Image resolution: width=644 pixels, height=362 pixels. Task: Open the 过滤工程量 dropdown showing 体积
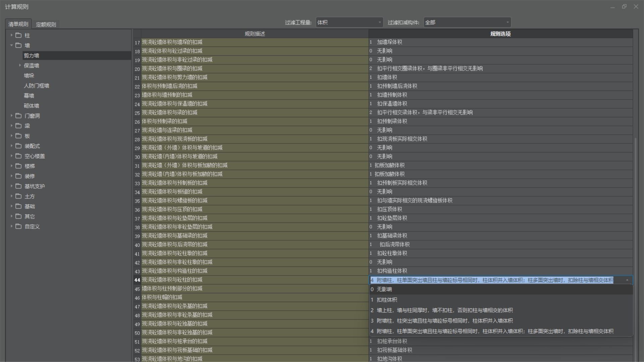point(349,22)
